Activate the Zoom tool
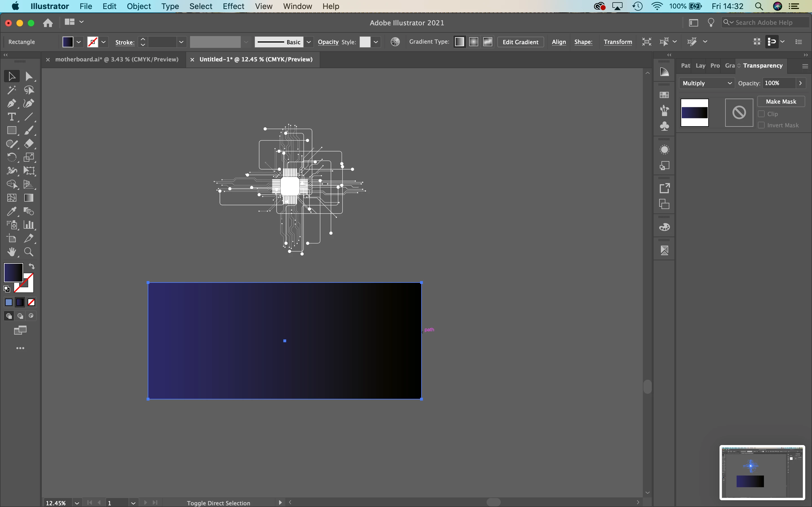812x507 pixels. 28,252
